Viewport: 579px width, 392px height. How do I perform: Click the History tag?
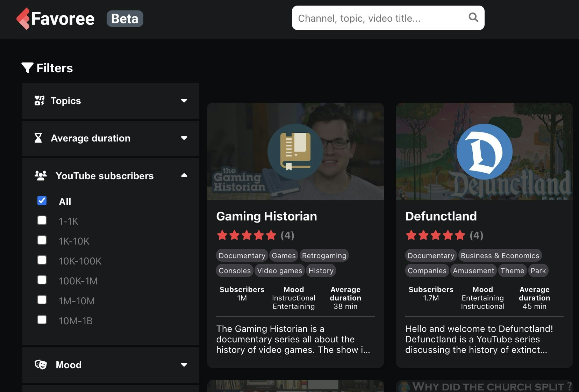[321, 270]
